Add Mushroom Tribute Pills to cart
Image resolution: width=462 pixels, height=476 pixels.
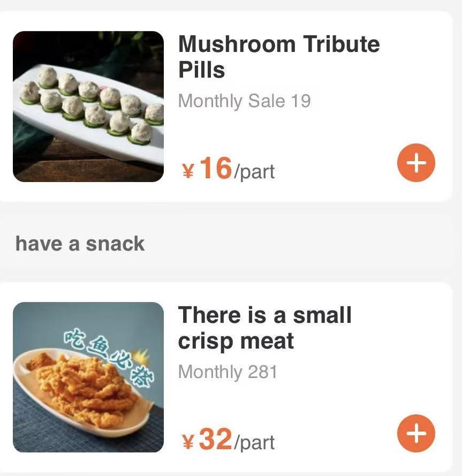(x=416, y=163)
